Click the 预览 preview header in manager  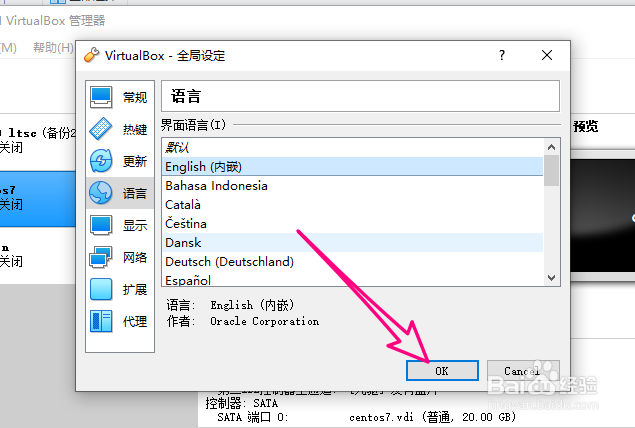click(x=586, y=126)
